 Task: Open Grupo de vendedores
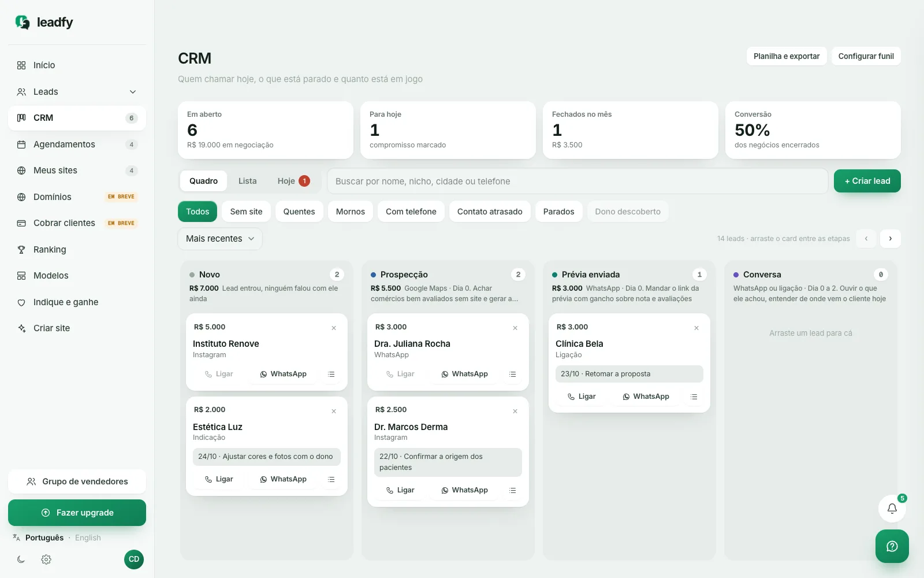click(x=77, y=481)
